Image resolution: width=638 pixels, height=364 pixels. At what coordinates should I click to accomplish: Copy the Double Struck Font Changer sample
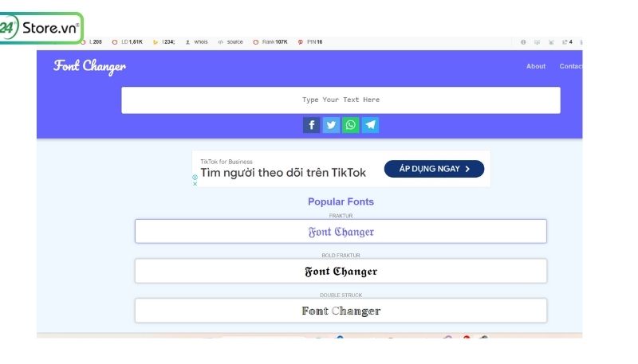341,311
